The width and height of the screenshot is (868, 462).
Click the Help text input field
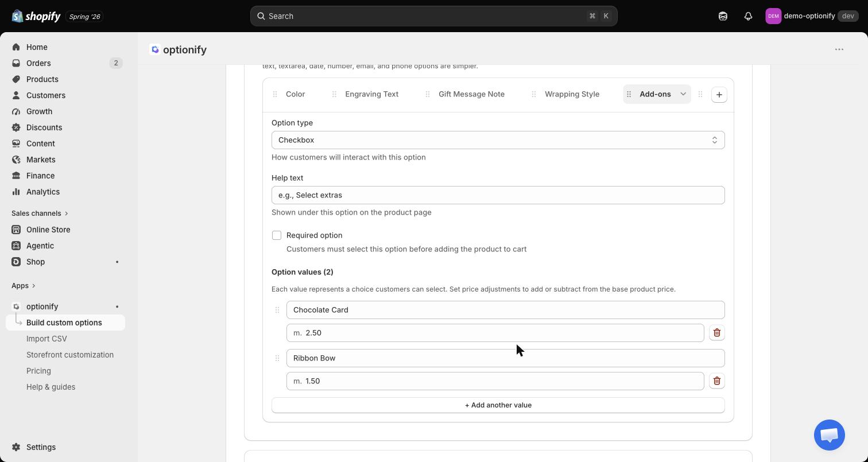click(498, 195)
